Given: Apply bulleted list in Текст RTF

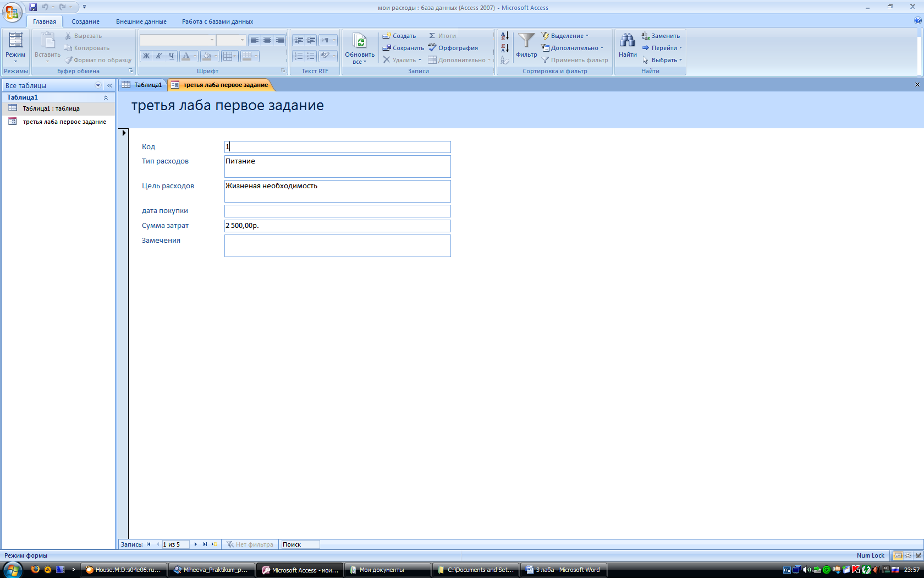Looking at the screenshot, I should [311, 56].
